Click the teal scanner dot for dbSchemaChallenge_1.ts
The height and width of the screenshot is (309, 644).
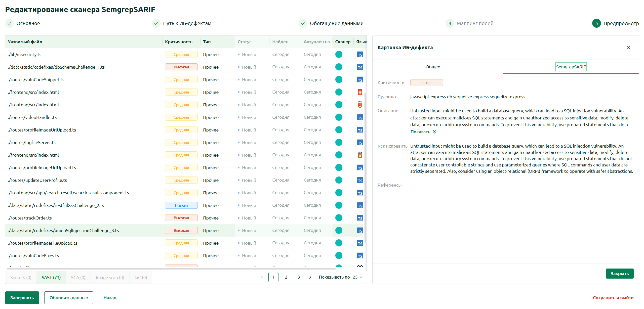click(x=339, y=67)
